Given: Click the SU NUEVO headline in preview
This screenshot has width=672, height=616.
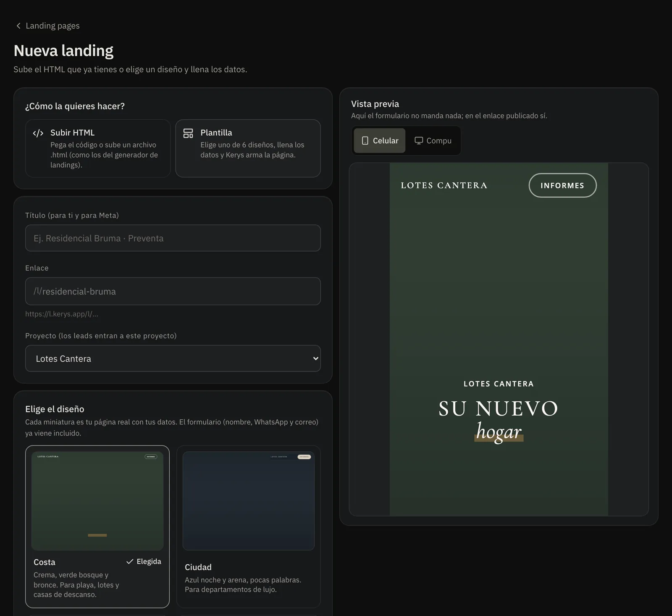Looking at the screenshot, I should click(499, 408).
